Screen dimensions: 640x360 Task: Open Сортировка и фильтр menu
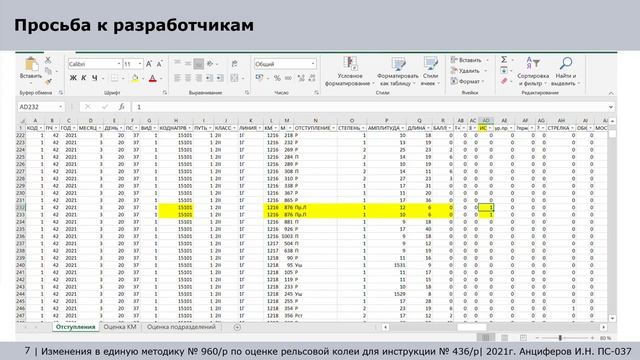tap(533, 71)
